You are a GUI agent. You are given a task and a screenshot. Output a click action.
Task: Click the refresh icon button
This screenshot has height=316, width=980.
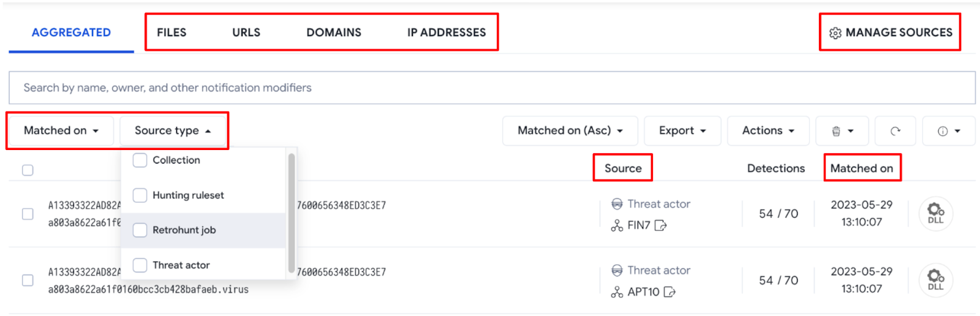click(895, 131)
